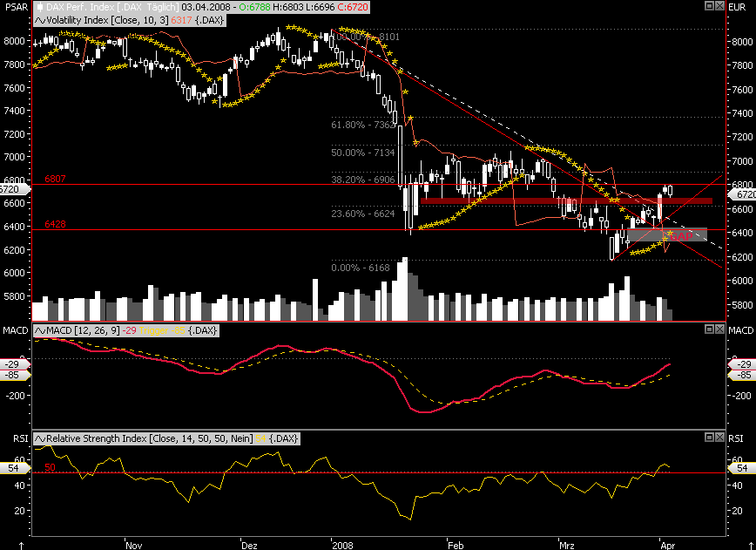Click the Nov label on the time axis
756x550 pixels.
(133, 545)
